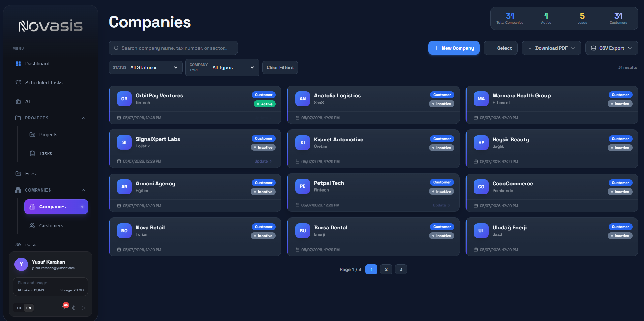Open the Company Type All Types dropdown
Viewport: 644px width, 321px height.
pos(222,67)
